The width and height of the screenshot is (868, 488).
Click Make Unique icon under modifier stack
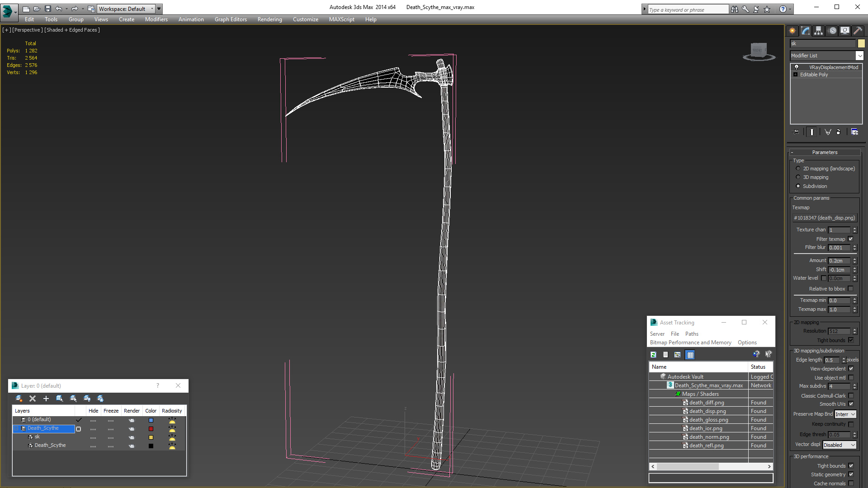(828, 132)
